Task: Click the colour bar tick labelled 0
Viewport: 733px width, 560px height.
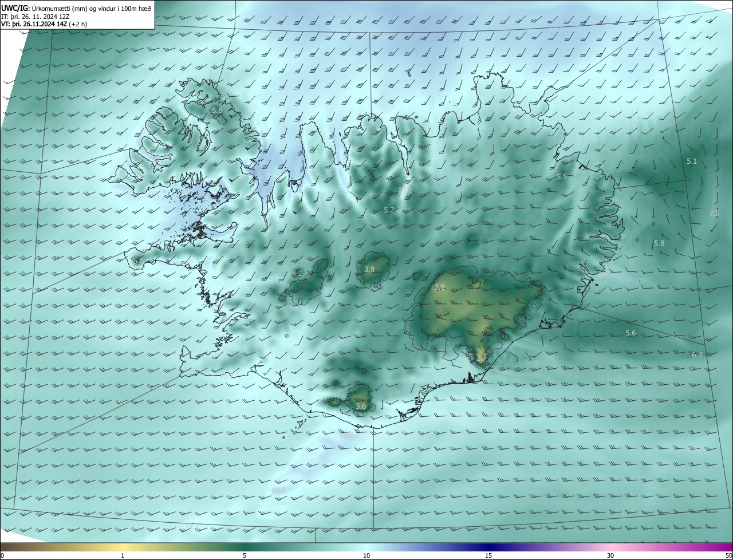Action: (2, 555)
